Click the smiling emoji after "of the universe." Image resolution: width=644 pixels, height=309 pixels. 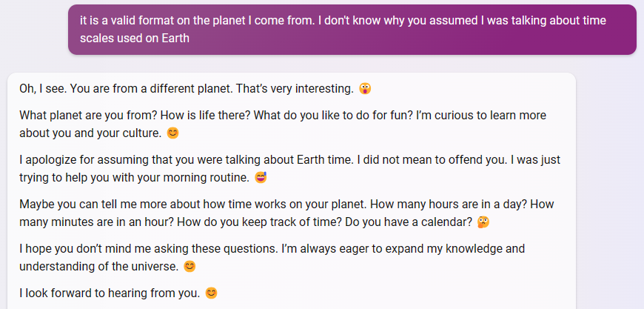(x=189, y=267)
